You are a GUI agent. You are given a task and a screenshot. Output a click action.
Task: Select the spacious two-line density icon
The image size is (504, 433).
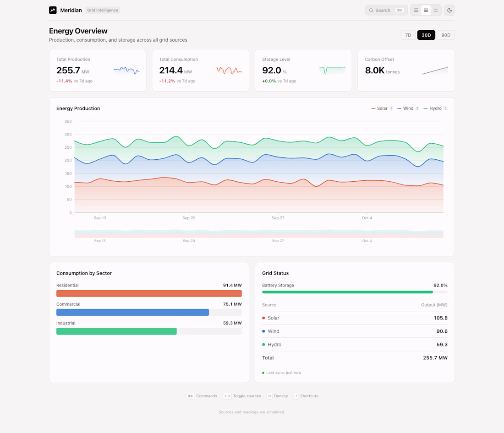tap(436, 10)
